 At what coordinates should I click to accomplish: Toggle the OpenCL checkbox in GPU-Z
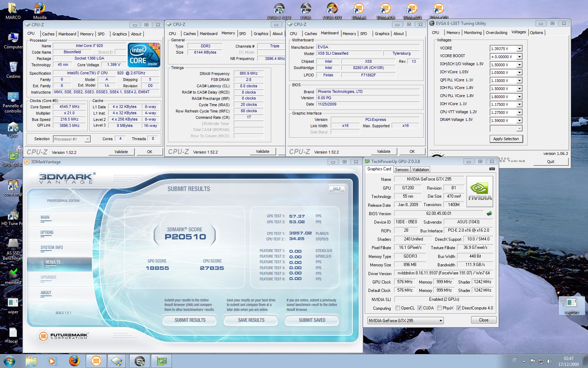398,308
